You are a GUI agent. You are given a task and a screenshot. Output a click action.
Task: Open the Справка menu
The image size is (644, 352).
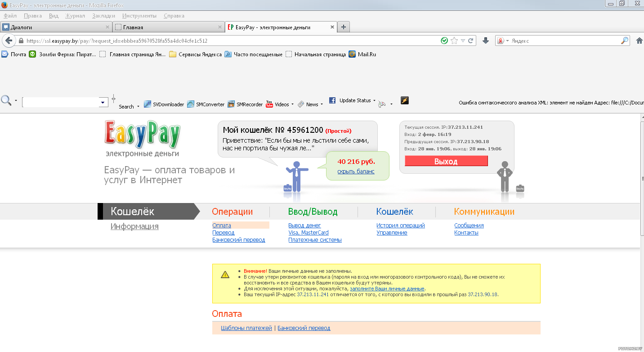174,16
